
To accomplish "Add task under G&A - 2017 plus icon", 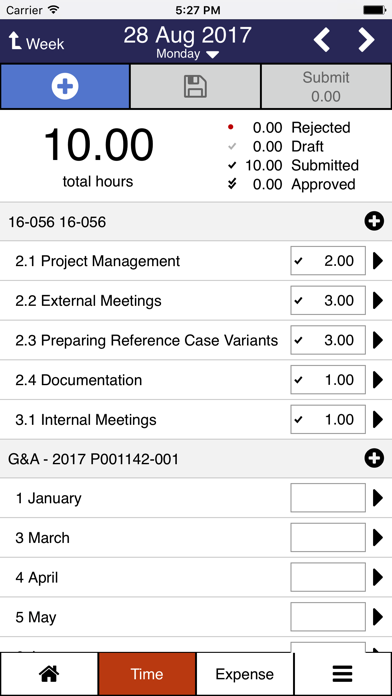I will (x=374, y=459).
